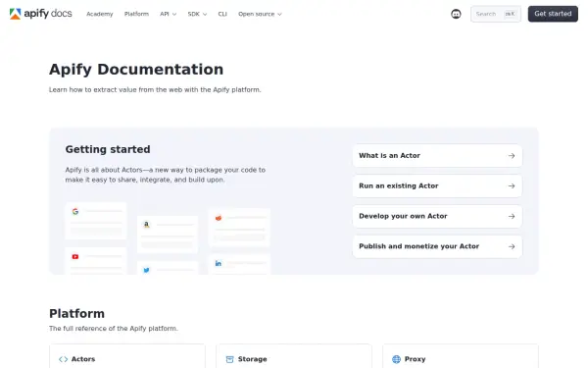Click the Apify logo icon
588x368 pixels.
click(x=15, y=14)
